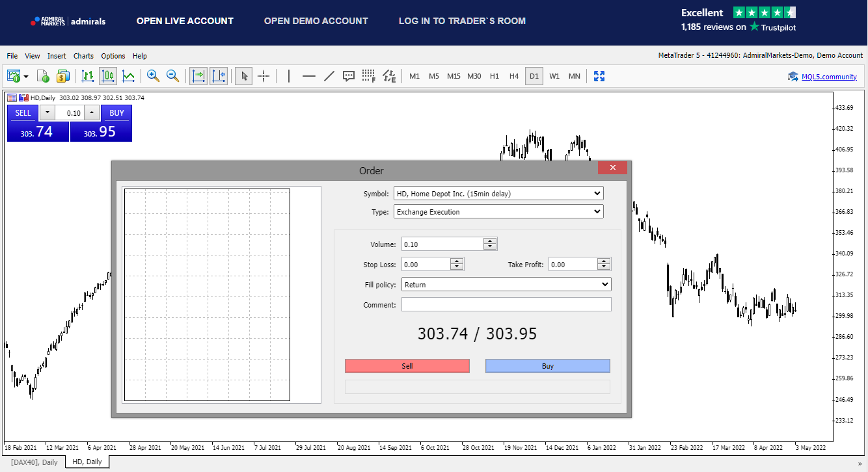868x472 pixels.
Task: Select the crosshair tool
Action: tap(264, 76)
